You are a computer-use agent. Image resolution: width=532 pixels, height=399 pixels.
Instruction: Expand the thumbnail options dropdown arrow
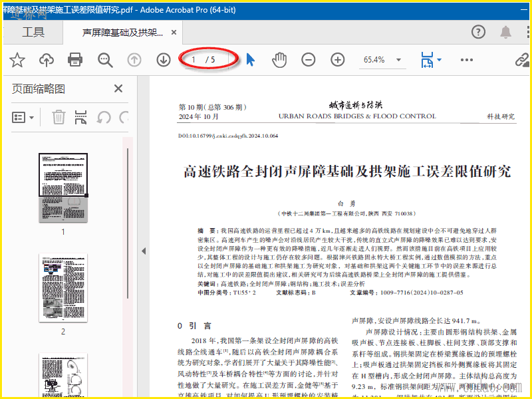[31, 118]
